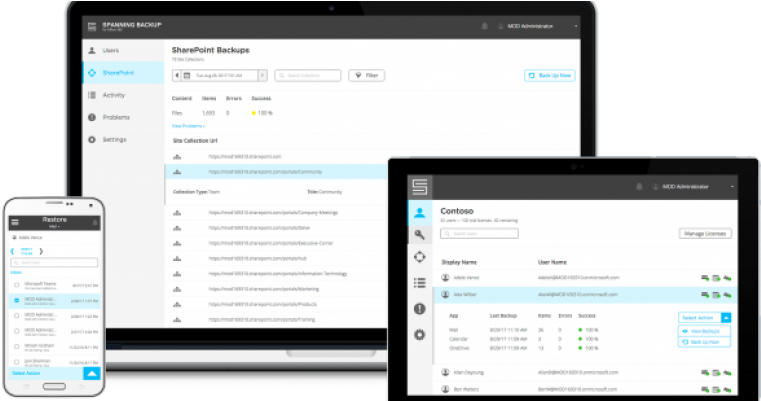Open the key licenses icon in tablet sidebar

pos(420,235)
